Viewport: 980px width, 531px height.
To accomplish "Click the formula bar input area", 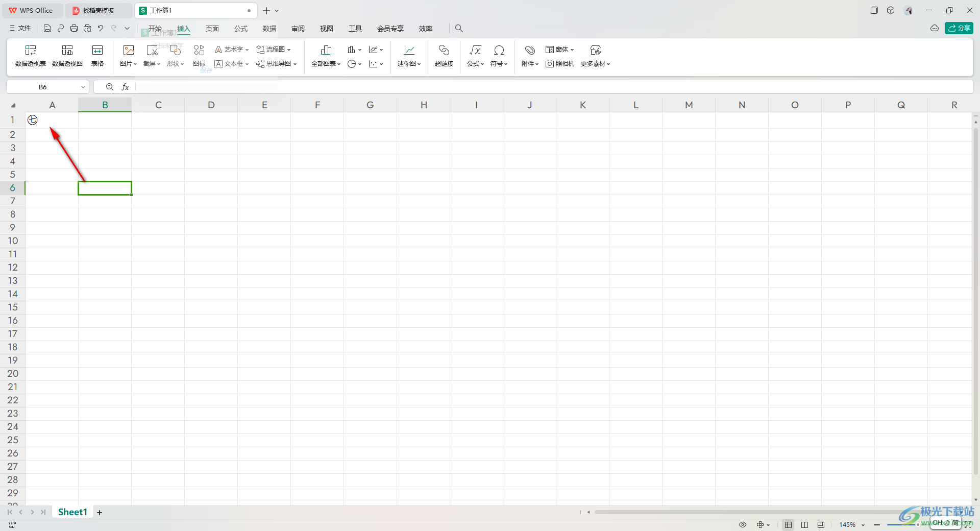I will click(x=554, y=87).
